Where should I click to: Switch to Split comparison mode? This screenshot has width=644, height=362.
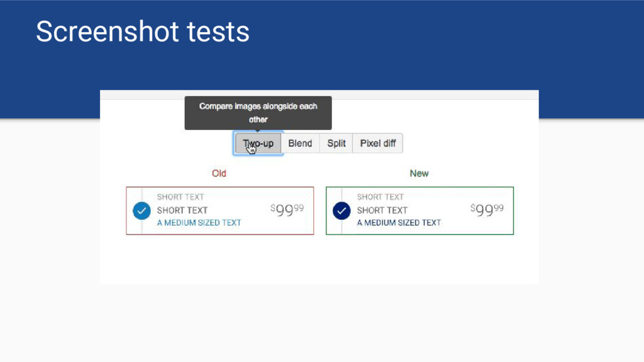(x=336, y=143)
